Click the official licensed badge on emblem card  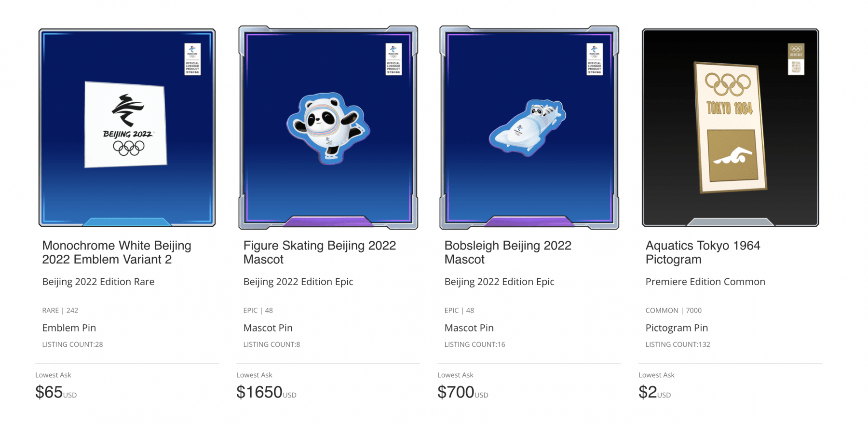click(x=192, y=59)
